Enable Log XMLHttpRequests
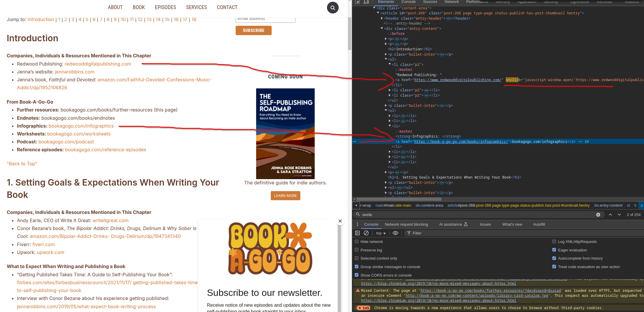Image resolution: width=644 pixels, height=312 pixels. point(554,241)
